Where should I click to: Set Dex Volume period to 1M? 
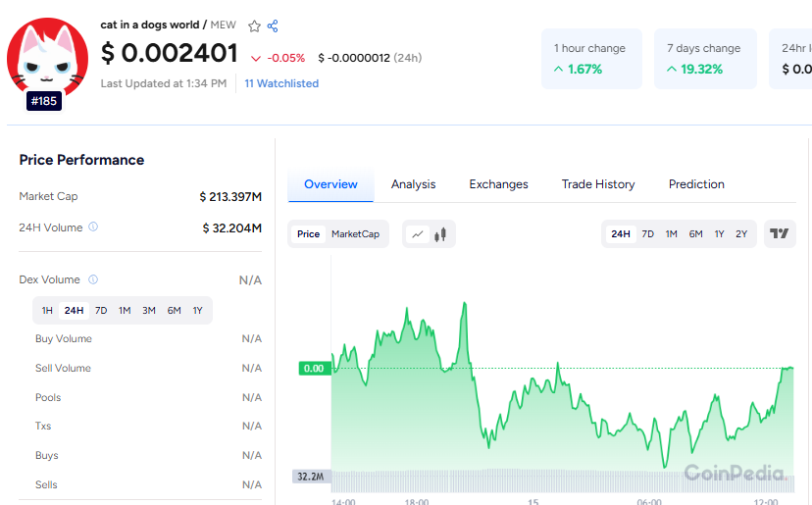point(125,310)
